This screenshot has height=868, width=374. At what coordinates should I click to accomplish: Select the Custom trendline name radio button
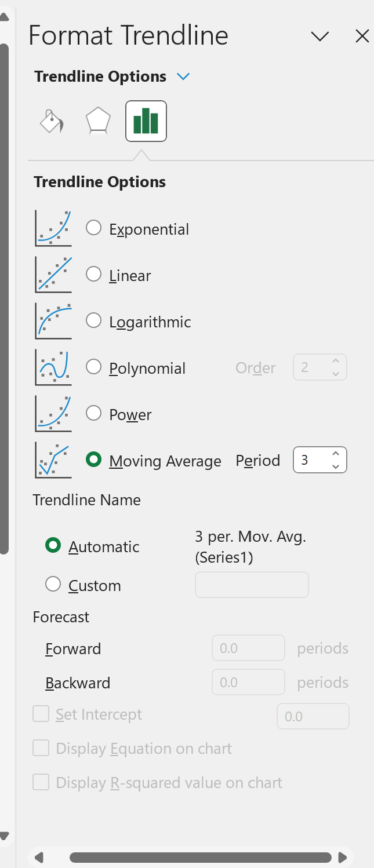click(53, 585)
